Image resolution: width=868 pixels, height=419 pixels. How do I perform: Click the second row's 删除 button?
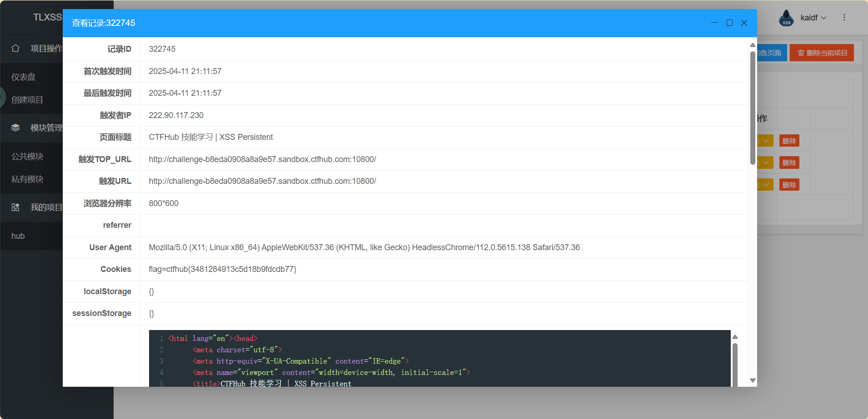tap(789, 163)
